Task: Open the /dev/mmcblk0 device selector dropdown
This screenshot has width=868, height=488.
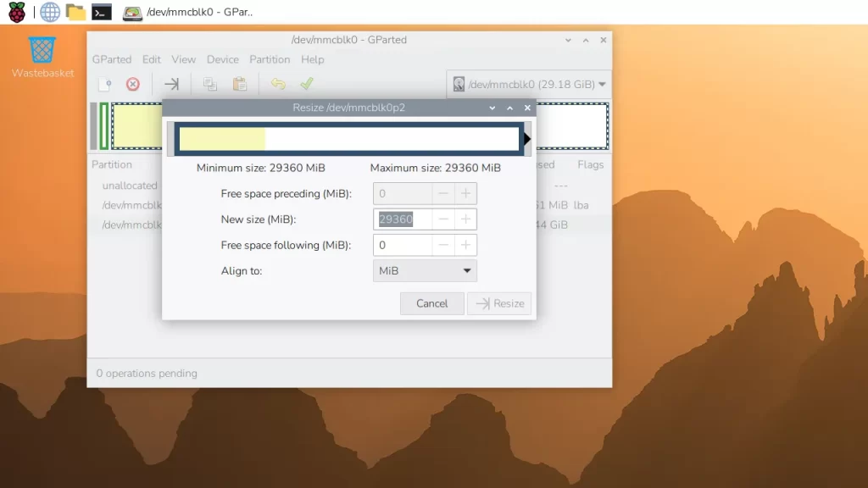Action: (529, 85)
